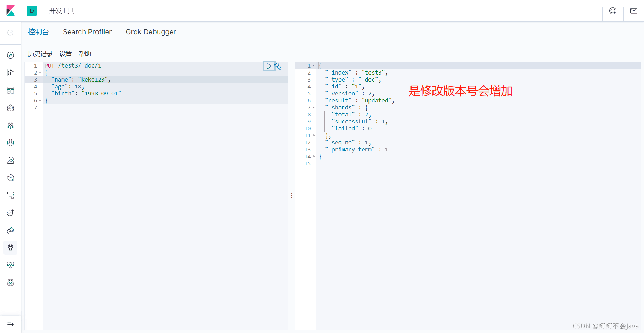Click the Kibana logo home icon

[10, 11]
